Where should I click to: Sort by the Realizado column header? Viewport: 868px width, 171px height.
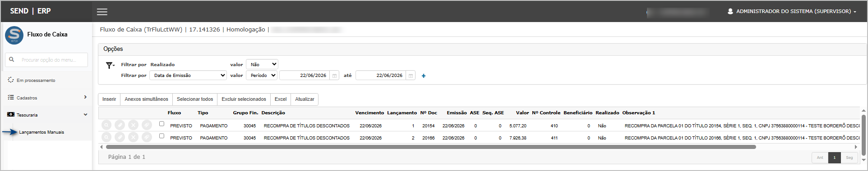click(x=607, y=112)
